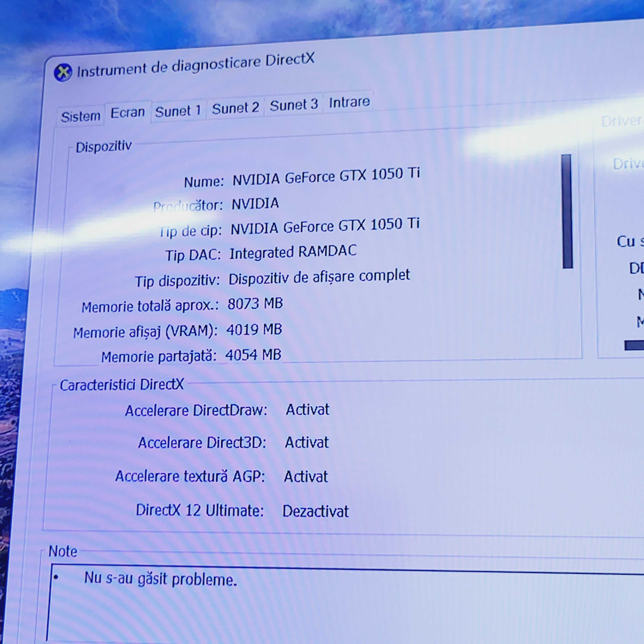Screen dimensions: 644x644
Task: Select Tip de cip value GTX 1050 Ti
Action: tap(325, 226)
